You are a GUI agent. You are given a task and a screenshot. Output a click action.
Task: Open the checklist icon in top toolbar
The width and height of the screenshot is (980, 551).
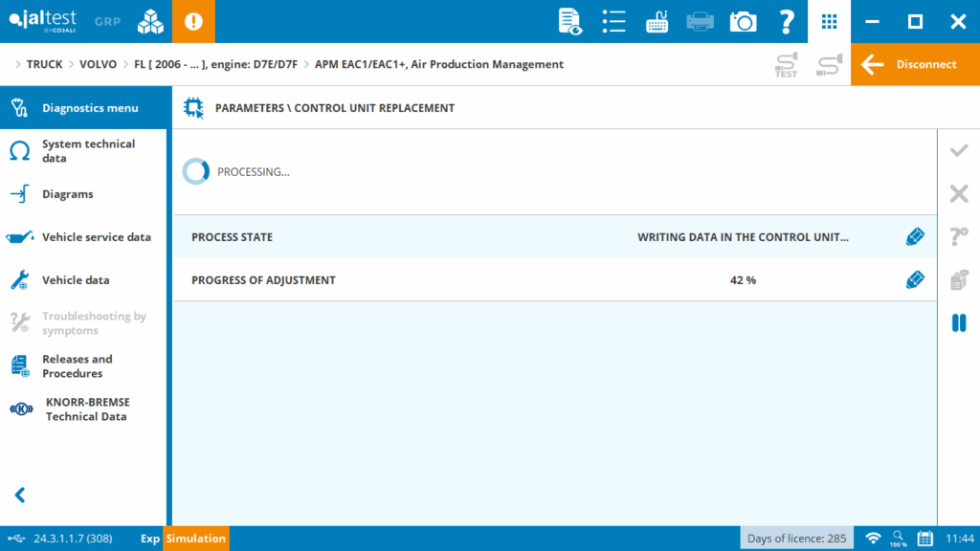point(613,21)
